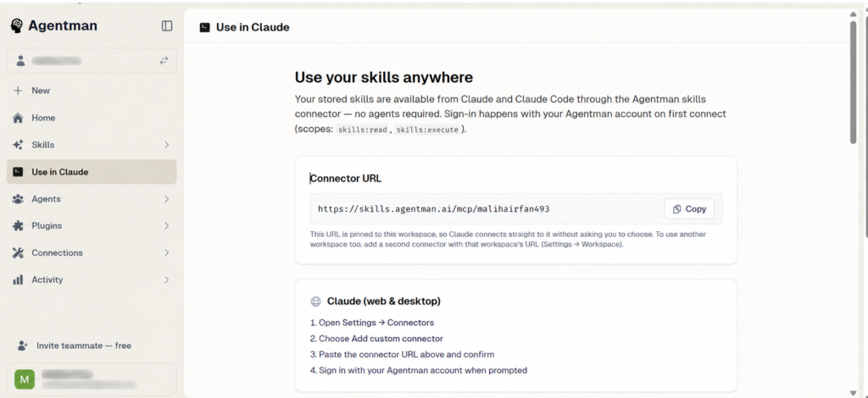Click step '2. Choose Add custom connector'
868x398 pixels.
tap(376, 339)
